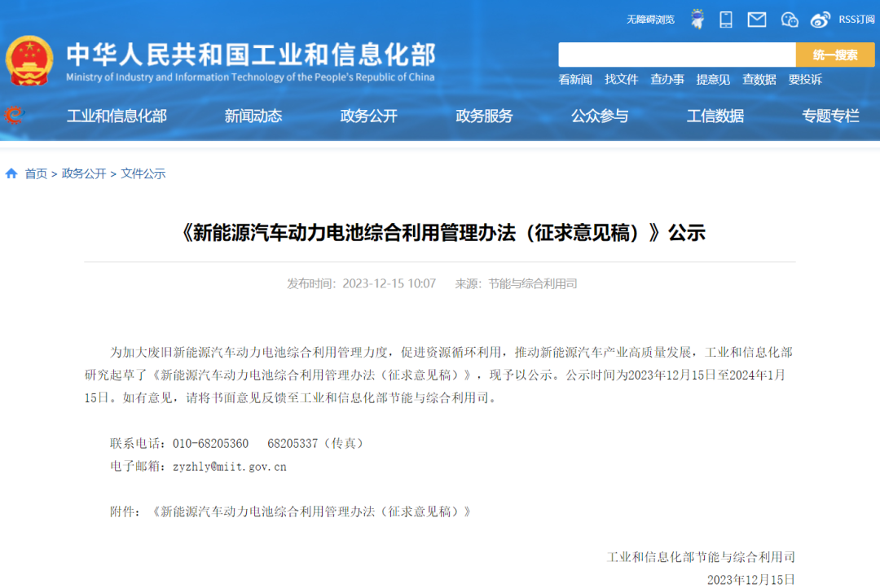Go to 首页 in breadcrumb

[36, 173]
